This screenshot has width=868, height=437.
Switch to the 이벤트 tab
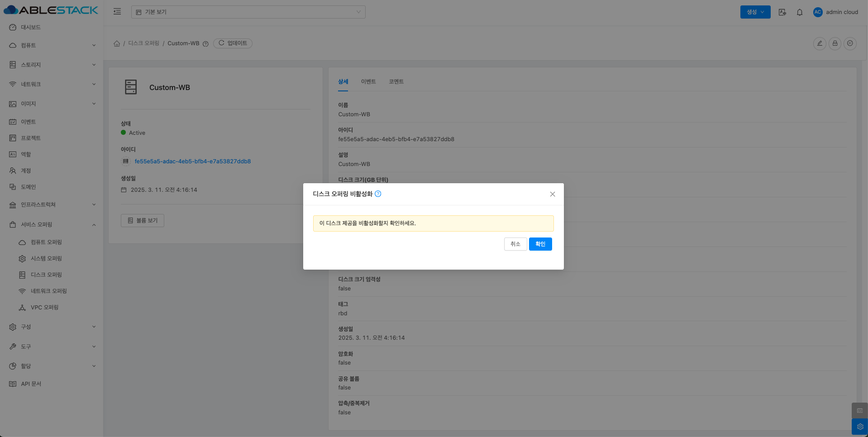(368, 81)
